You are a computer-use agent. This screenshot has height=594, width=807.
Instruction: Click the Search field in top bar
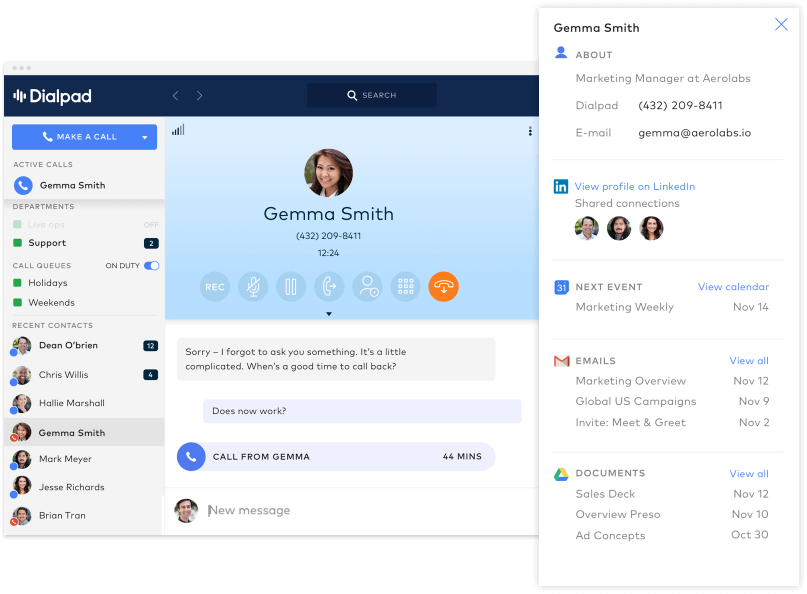(372, 95)
